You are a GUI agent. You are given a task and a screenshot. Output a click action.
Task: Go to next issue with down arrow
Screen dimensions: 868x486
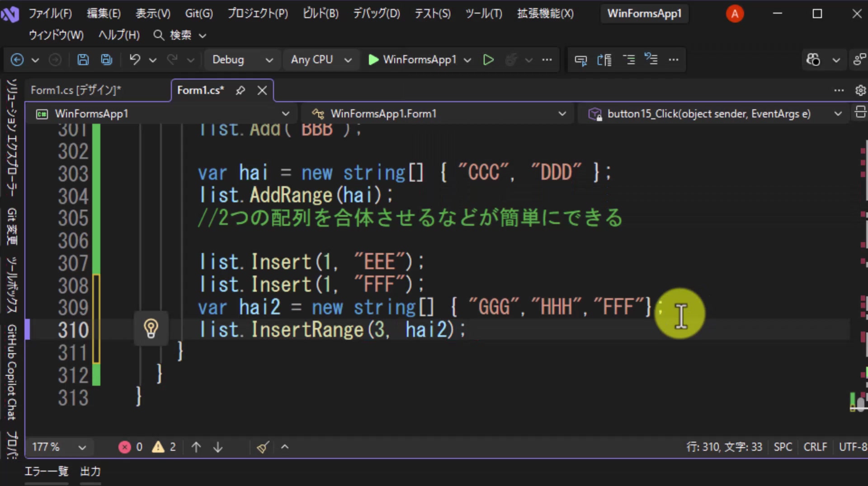pos(218,447)
